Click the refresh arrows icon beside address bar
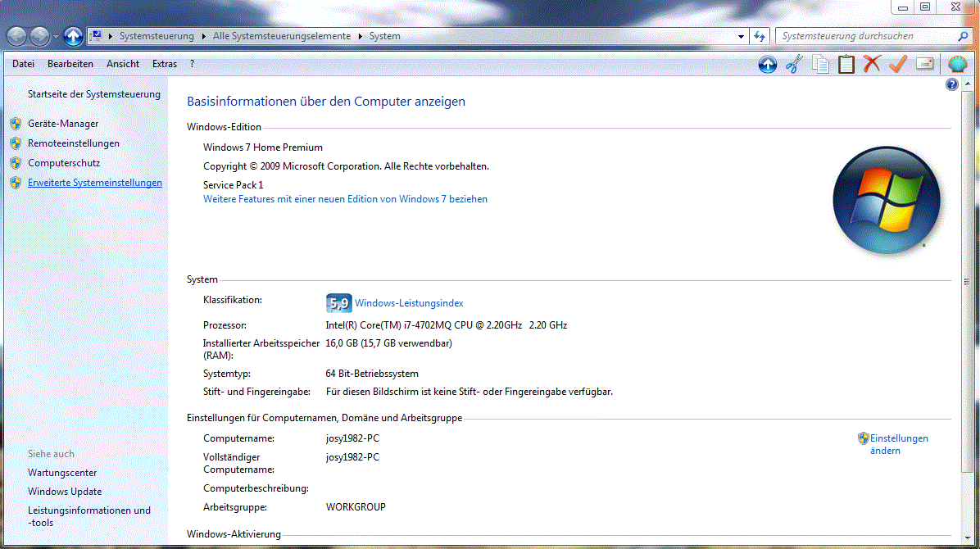This screenshot has height=549, width=980. pyautogui.click(x=760, y=36)
